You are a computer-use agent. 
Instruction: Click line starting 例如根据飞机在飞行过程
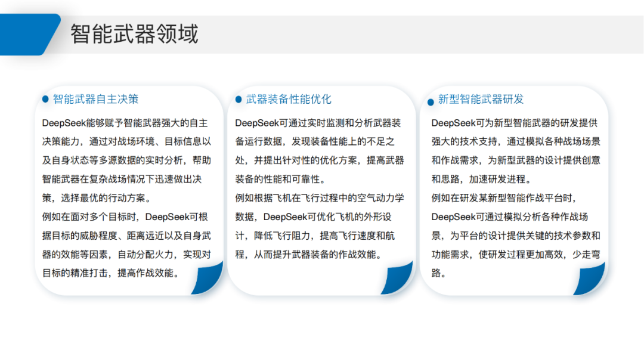pos(320,198)
